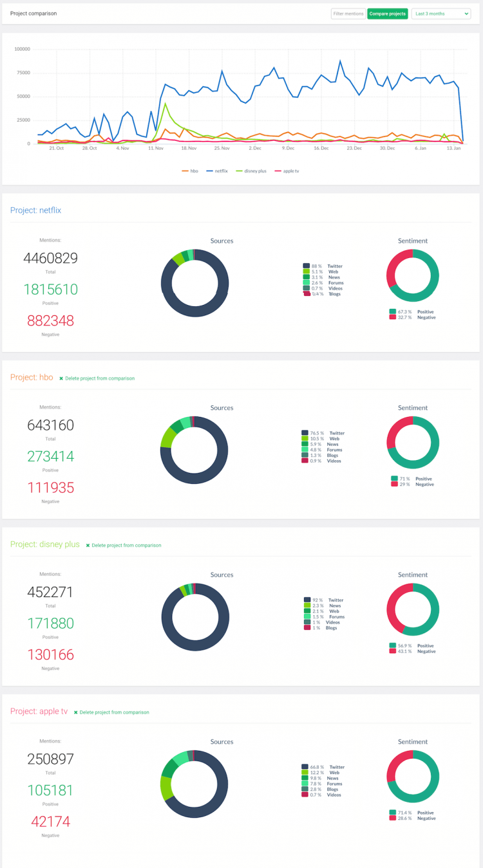Click hbo negative count 111935
The width and height of the screenshot is (483, 868).
pos(50,488)
